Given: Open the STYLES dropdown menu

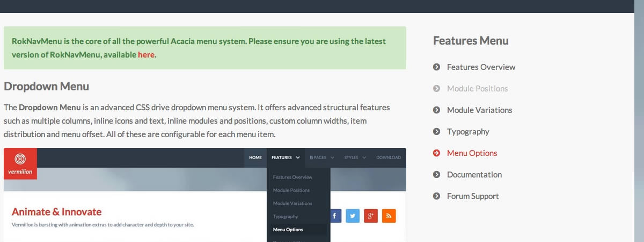Looking at the screenshot, I should click(355, 158).
